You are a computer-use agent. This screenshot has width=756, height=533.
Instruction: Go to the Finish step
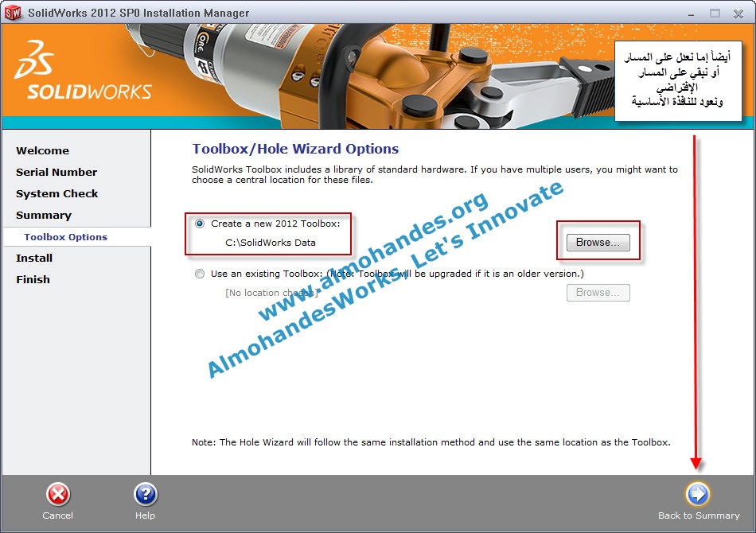33,279
